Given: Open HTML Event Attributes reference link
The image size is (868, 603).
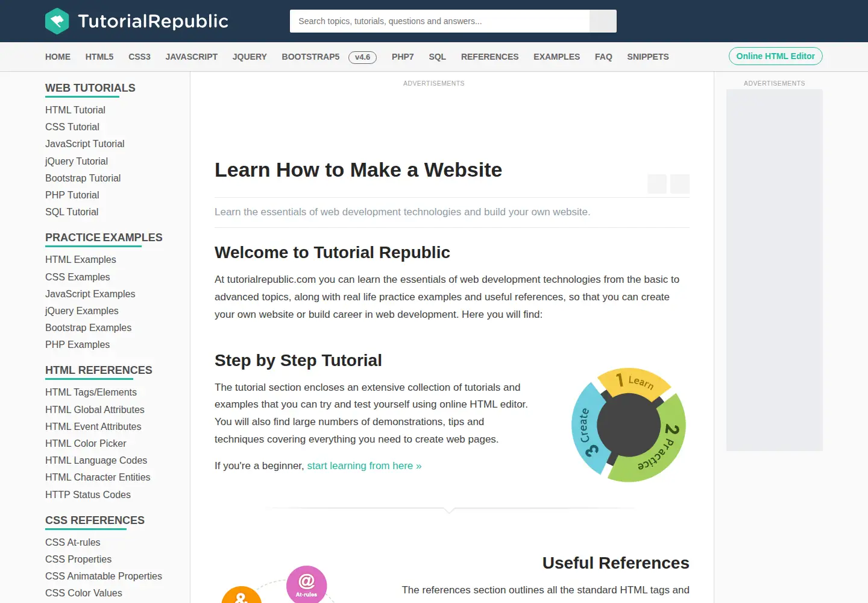Looking at the screenshot, I should [93, 426].
